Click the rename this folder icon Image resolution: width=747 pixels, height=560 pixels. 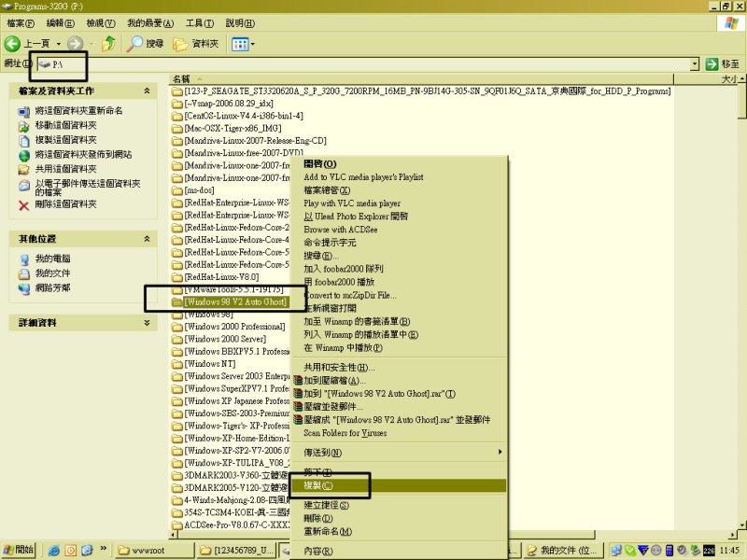click(24, 111)
